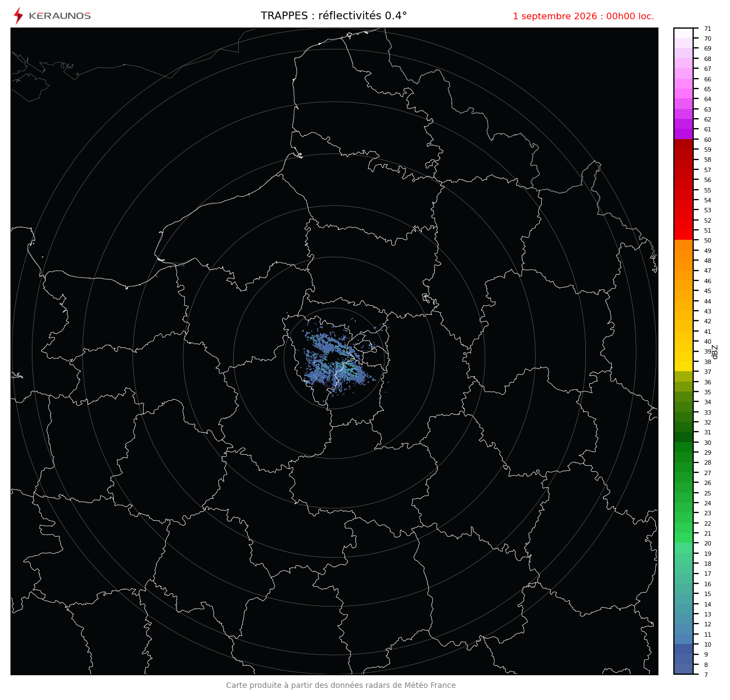The width and height of the screenshot is (730, 700).
Task: Click the colorbar tick label '68'
Action: pos(707,59)
